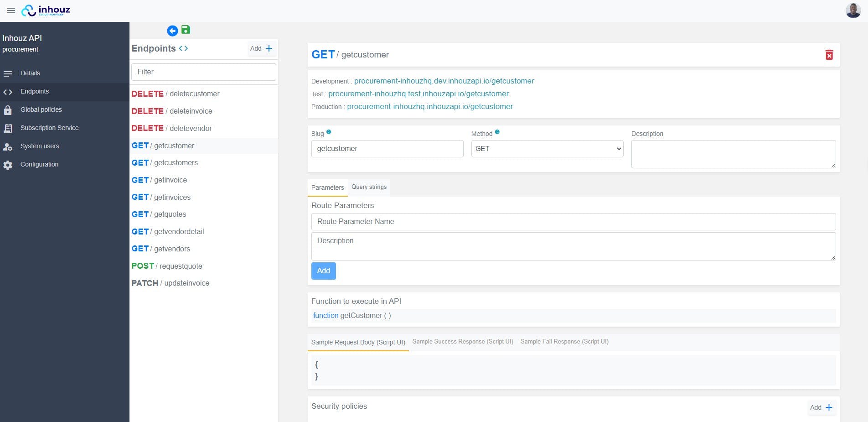Click the sample request body editor
Image resolution: width=868 pixels, height=422 pixels.
573,370
